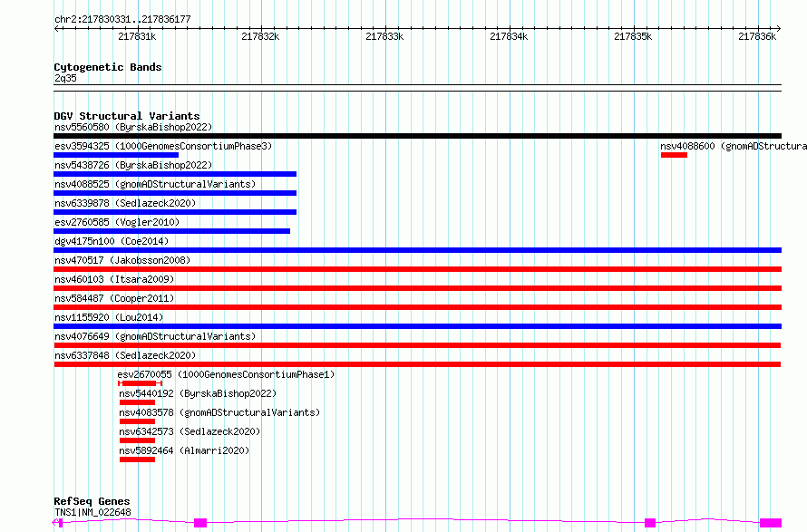Select the nsv460103 (Itsara2009) label
807x532 pixels.
(x=114, y=279)
